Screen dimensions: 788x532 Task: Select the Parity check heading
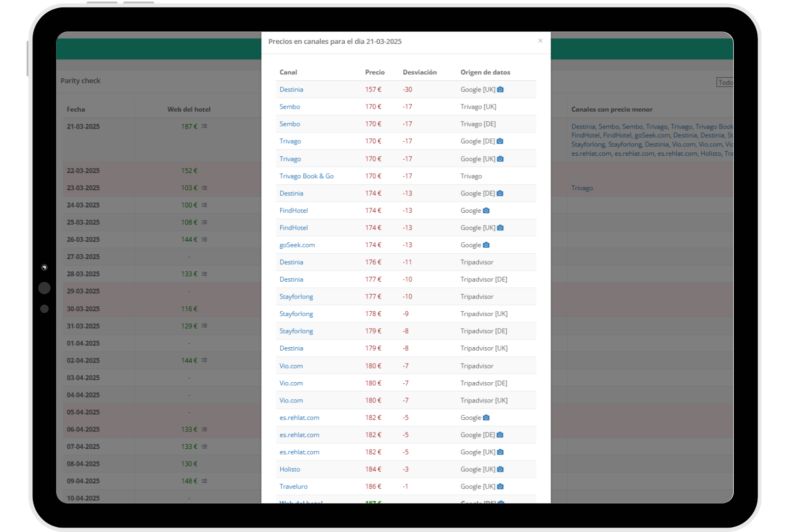point(80,81)
